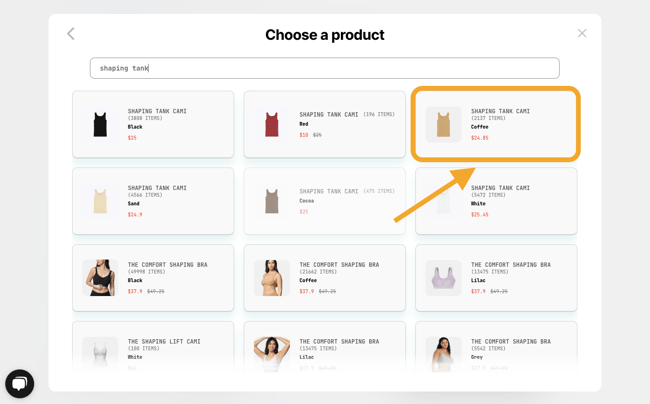
Task: Close the Choose a product dialog
Action: 582,33
